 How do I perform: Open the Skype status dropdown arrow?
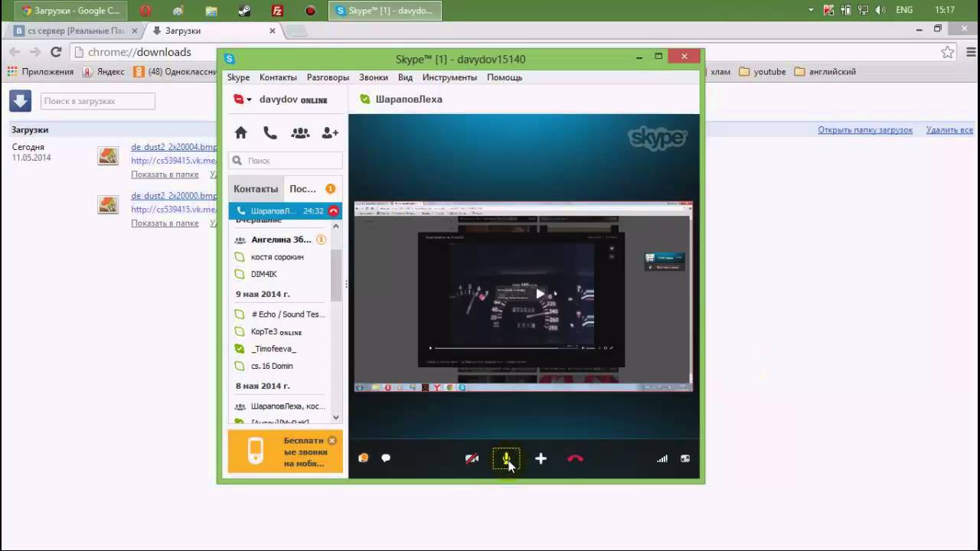click(x=249, y=99)
